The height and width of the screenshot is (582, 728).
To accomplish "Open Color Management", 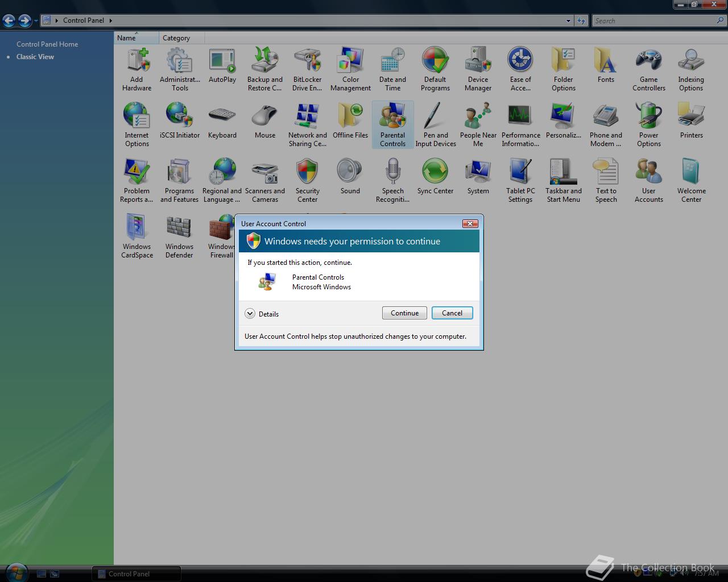I will [x=350, y=69].
